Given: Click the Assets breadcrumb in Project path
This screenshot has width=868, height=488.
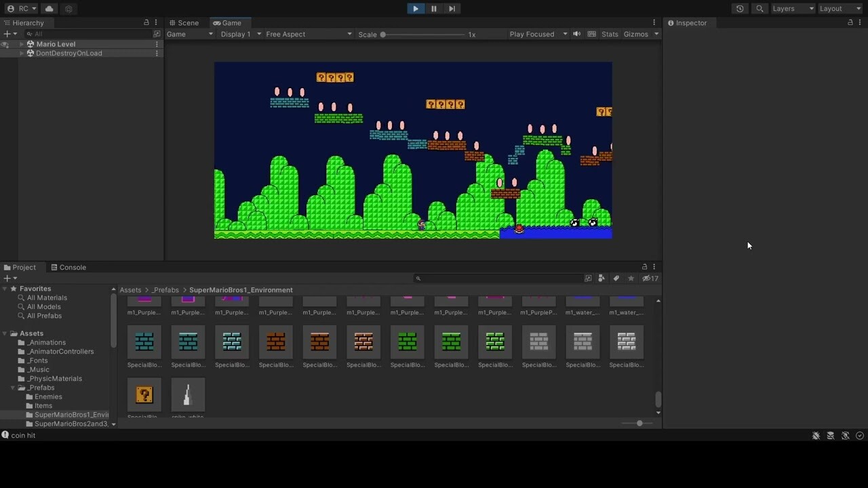Looking at the screenshot, I should point(130,289).
